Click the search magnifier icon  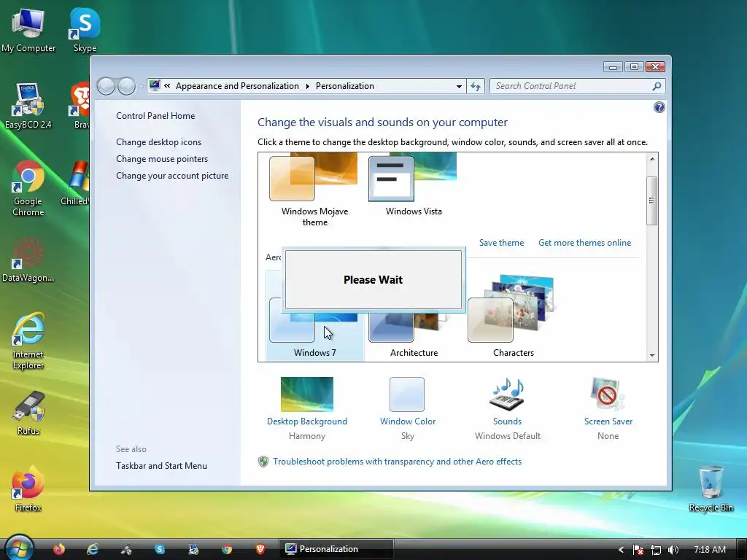pos(657,86)
